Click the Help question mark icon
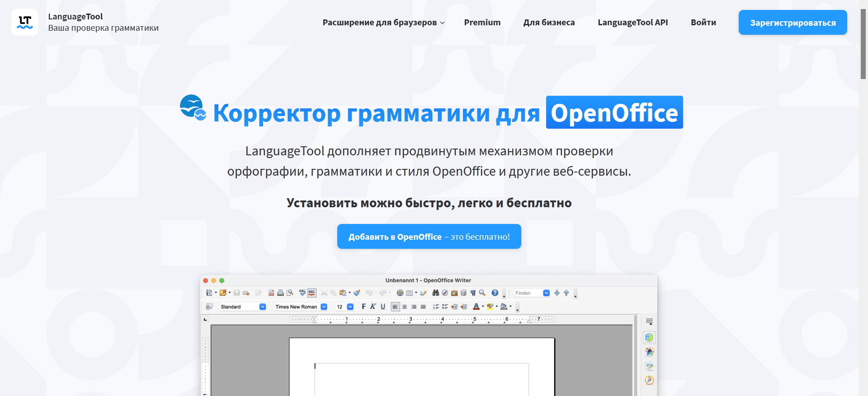868x396 pixels. 495,293
